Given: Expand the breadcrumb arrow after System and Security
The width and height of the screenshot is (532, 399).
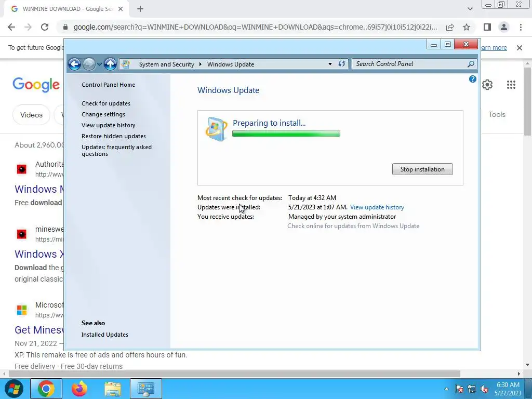Looking at the screenshot, I should point(201,64).
